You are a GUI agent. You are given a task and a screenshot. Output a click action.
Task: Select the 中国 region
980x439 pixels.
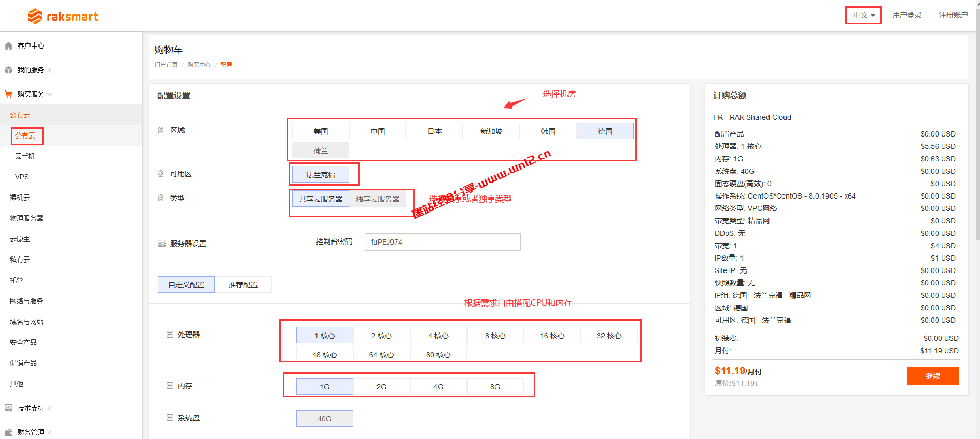[378, 131]
